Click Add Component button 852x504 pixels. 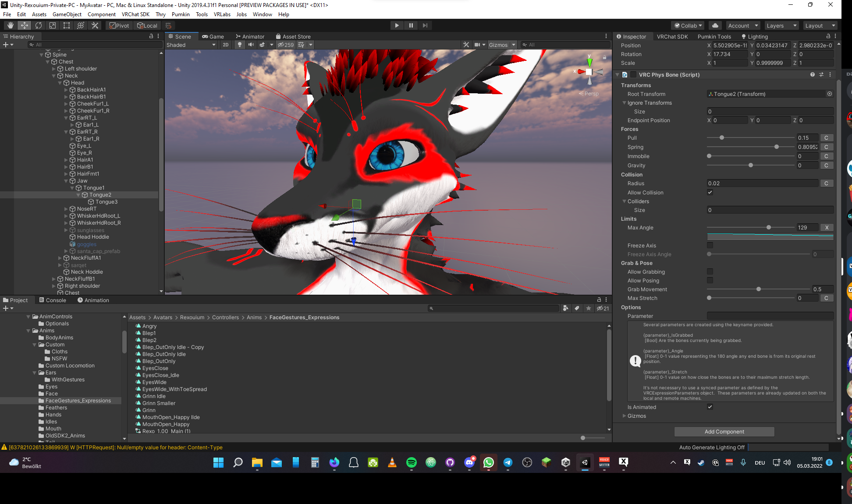pyautogui.click(x=724, y=432)
